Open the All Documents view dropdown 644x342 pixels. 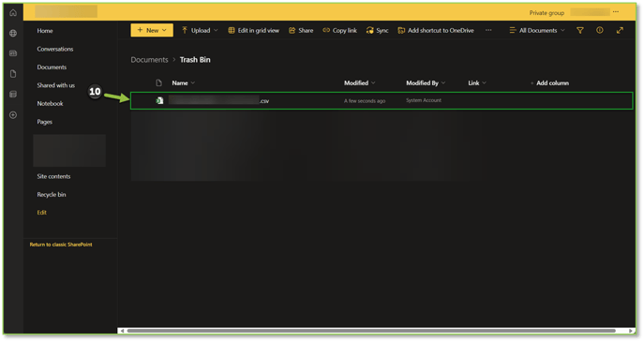(x=537, y=30)
